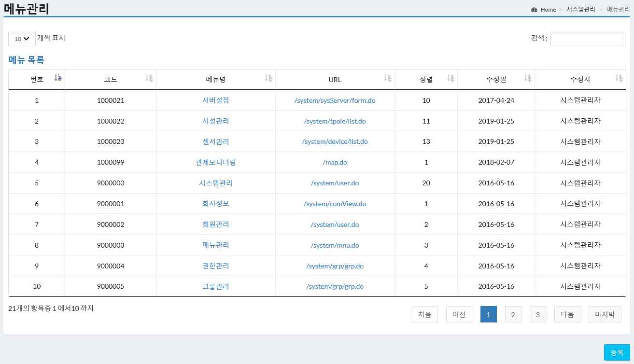The height and width of the screenshot is (364, 634).
Task: Sort by 수정자 column sort icon
Action: tap(619, 78)
